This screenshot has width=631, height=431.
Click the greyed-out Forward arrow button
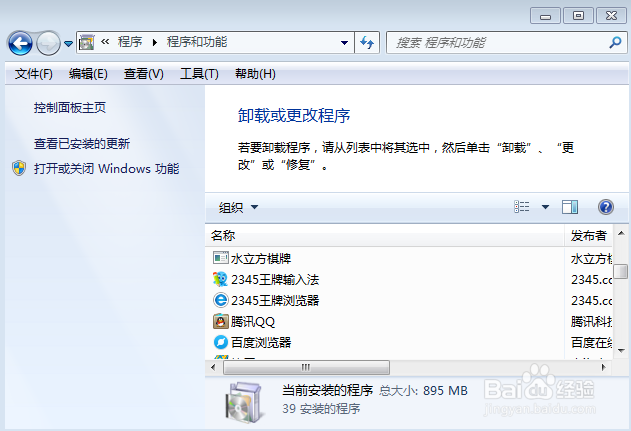[x=48, y=43]
